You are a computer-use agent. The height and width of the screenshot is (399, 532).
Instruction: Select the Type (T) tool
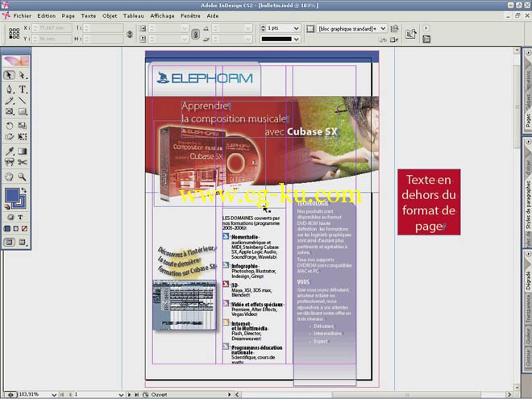[23, 89]
